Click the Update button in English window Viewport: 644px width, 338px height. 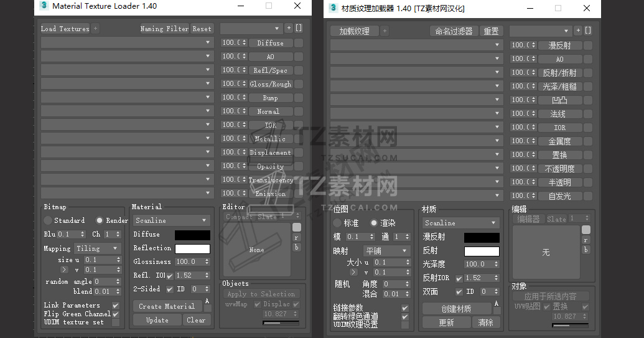point(157,320)
